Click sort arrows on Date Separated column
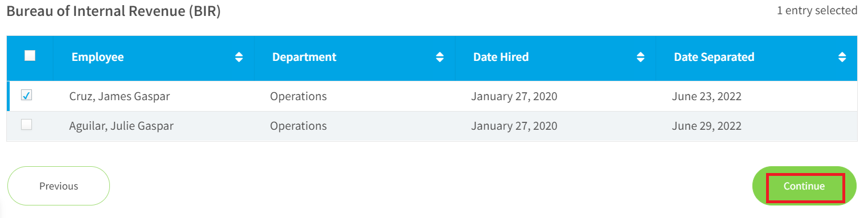 coord(842,57)
